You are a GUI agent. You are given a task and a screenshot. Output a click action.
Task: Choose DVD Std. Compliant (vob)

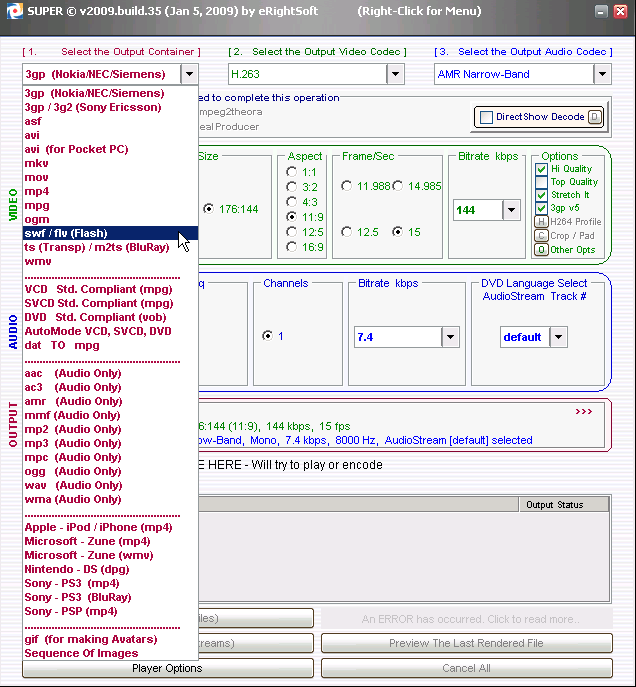click(110, 317)
